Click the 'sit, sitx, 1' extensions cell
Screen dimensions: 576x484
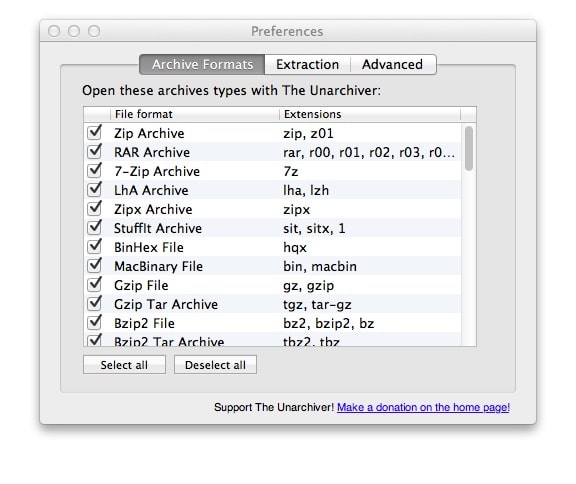pos(314,228)
